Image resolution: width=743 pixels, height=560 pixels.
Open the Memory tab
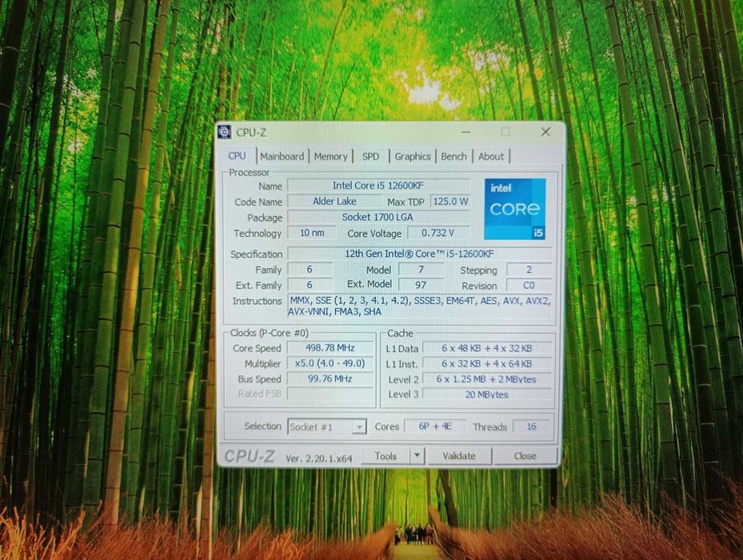coord(331,157)
